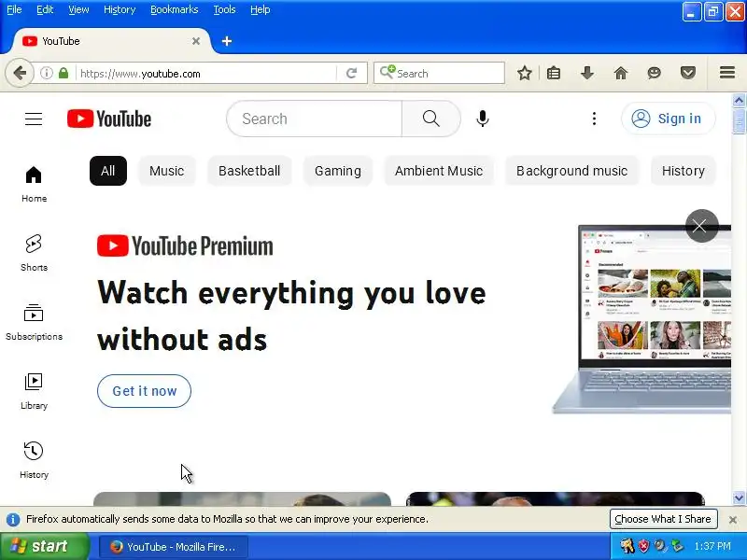Click the taskbar clock showing 1:37 PM
747x560 pixels.
click(x=712, y=546)
